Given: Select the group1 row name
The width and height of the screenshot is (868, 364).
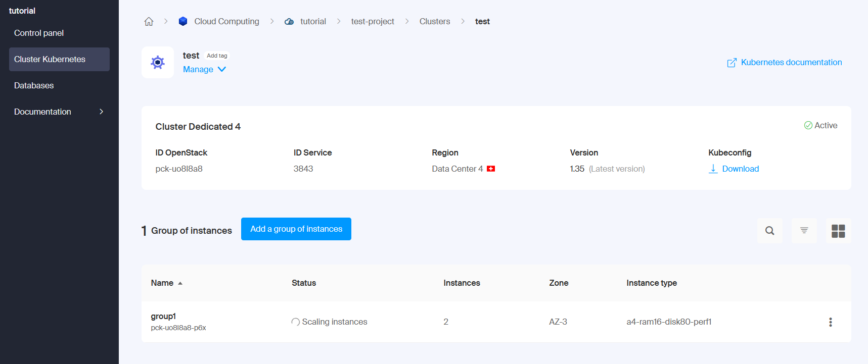Looking at the screenshot, I should click(163, 316).
